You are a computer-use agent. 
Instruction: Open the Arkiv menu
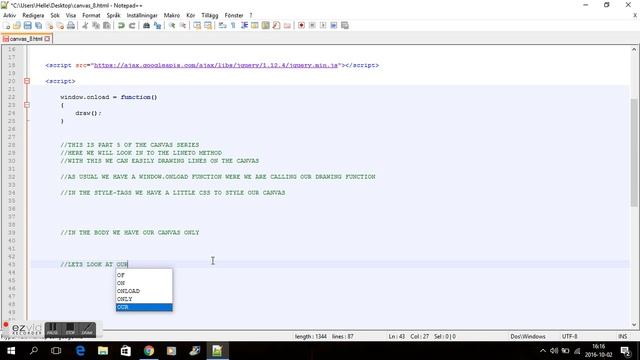(x=9, y=15)
